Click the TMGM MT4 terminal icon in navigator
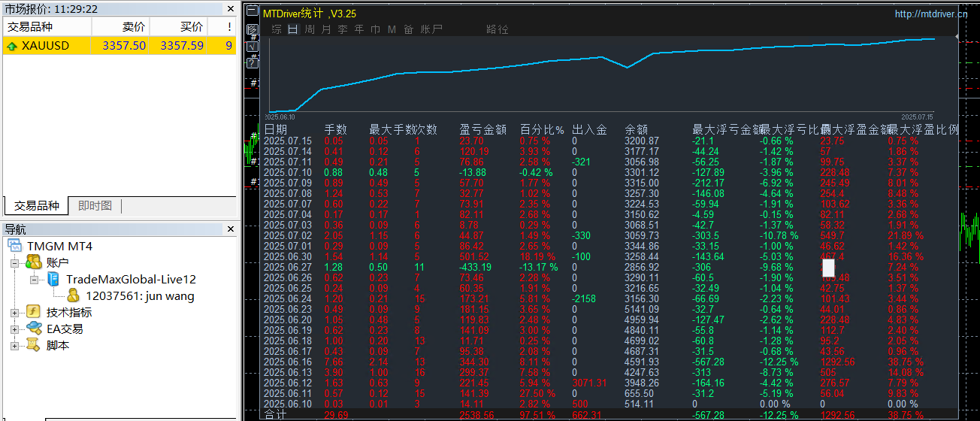 (x=17, y=246)
